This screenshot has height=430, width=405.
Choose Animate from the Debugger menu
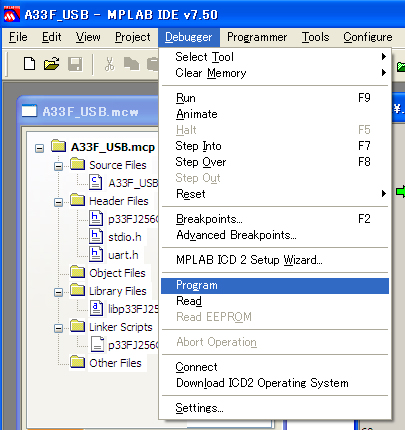[x=275, y=114]
